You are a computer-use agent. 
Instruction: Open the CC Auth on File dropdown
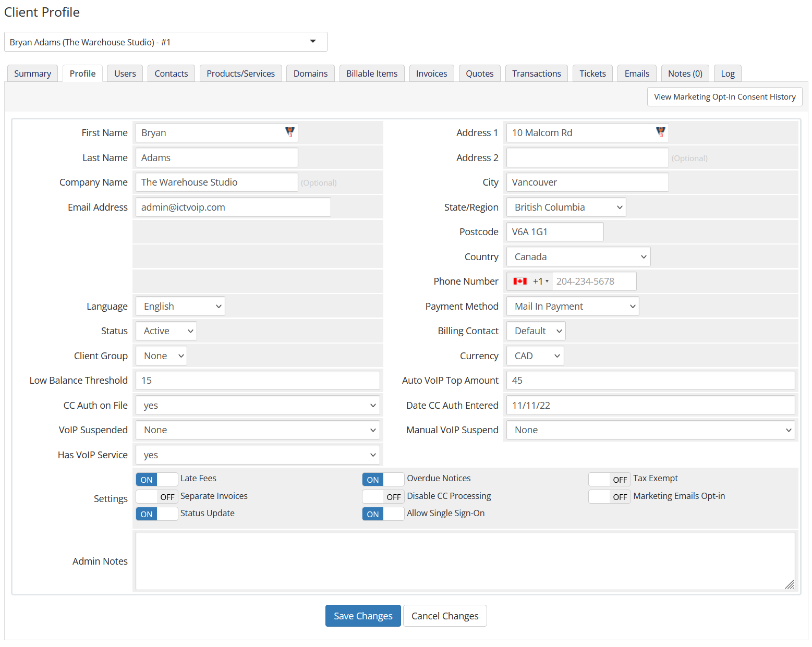tap(258, 405)
